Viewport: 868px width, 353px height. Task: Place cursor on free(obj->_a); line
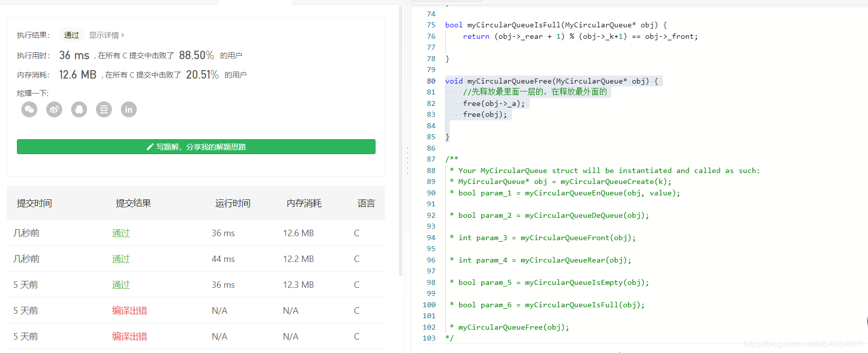pos(493,103)
